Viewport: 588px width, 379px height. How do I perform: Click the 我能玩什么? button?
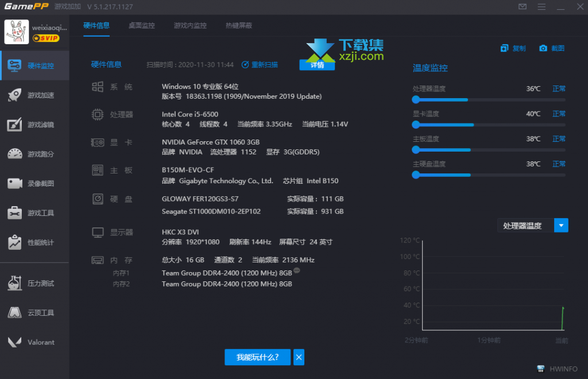pos(258,357)
